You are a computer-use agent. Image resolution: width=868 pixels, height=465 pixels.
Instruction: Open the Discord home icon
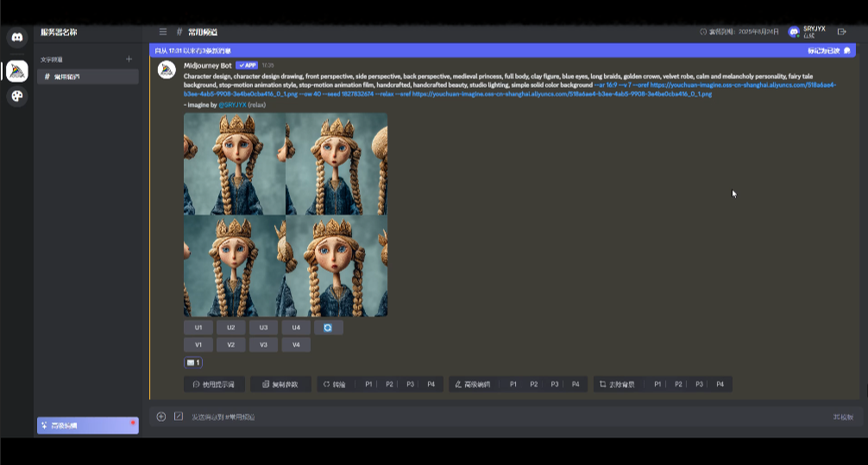pos(16,37)
